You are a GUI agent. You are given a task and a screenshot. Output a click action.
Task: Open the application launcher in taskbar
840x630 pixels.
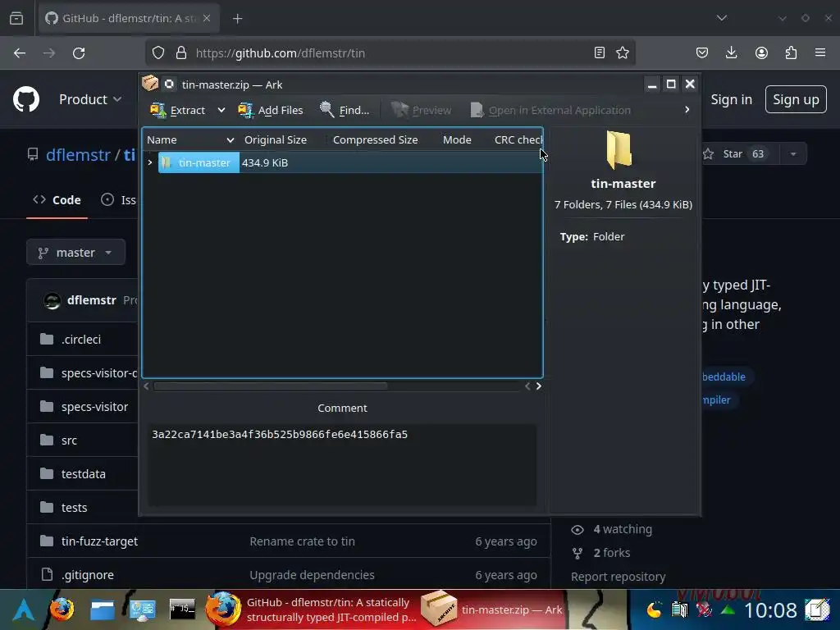pos(23,609)
